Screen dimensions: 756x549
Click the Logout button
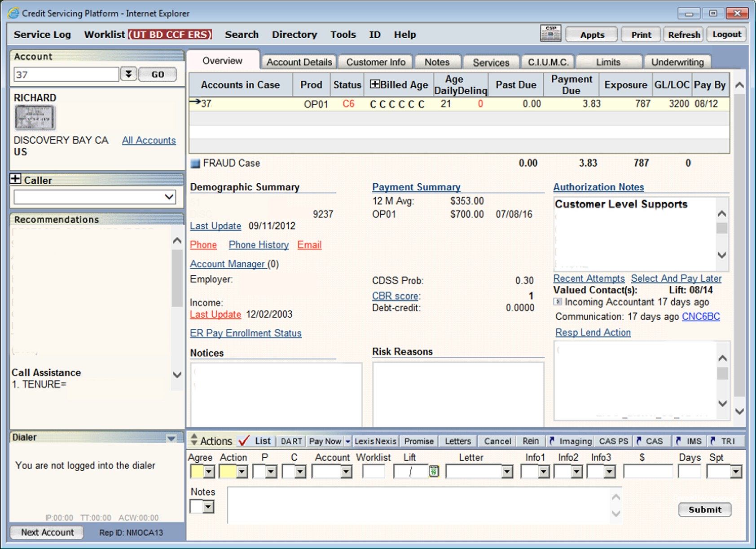point(726,34)
